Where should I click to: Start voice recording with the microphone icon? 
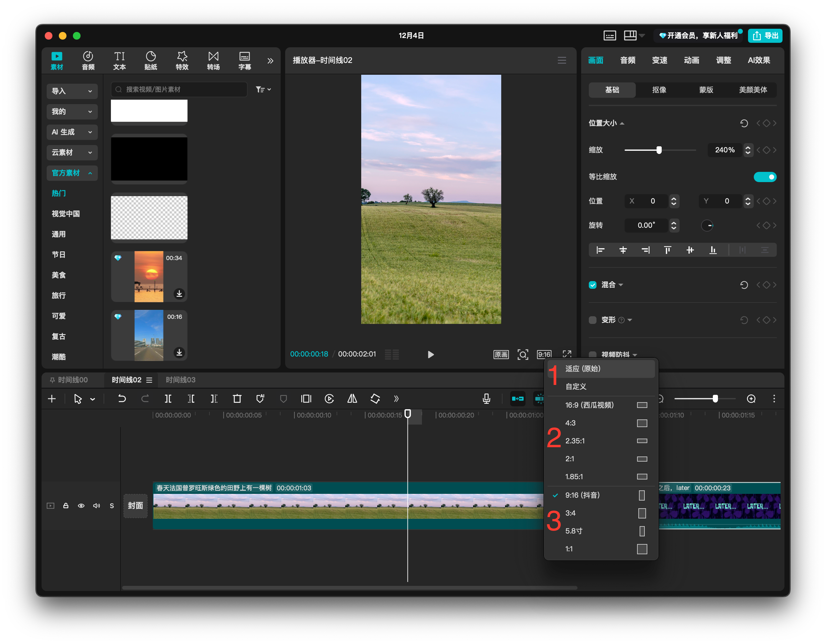coord(487,399)
